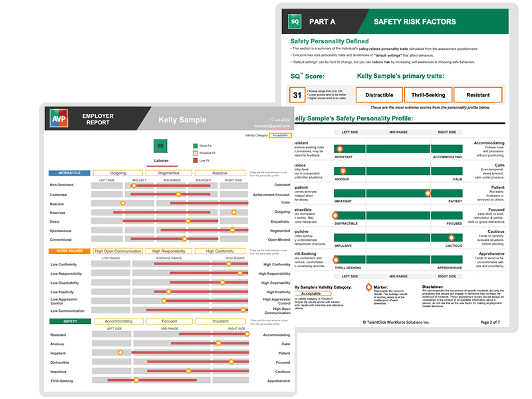Click the marker on the Contented row
532x399 pixels.
(x=178, y=194)
